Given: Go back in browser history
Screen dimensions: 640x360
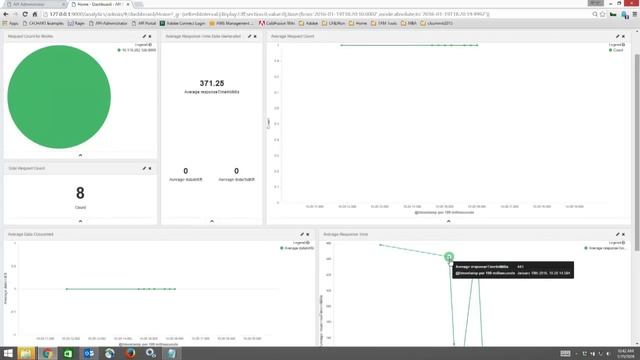Looking at the screenshot, I should coord(6,14).
